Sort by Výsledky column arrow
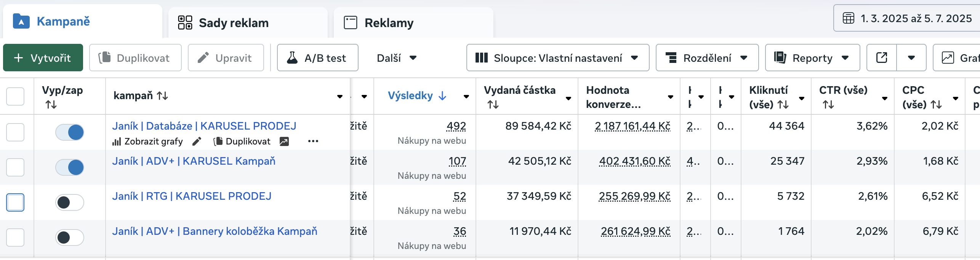The image size is (980, 260). (x=442, y=96)
